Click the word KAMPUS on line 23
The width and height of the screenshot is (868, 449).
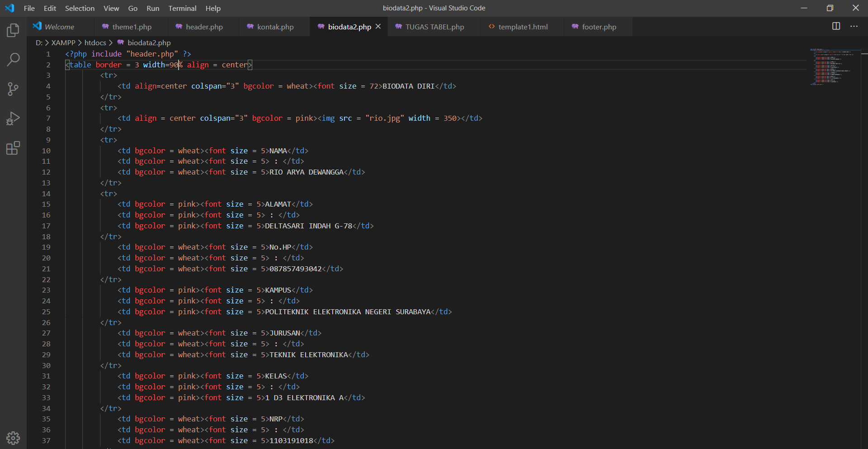pyautogui.click(x=278, y=290)
